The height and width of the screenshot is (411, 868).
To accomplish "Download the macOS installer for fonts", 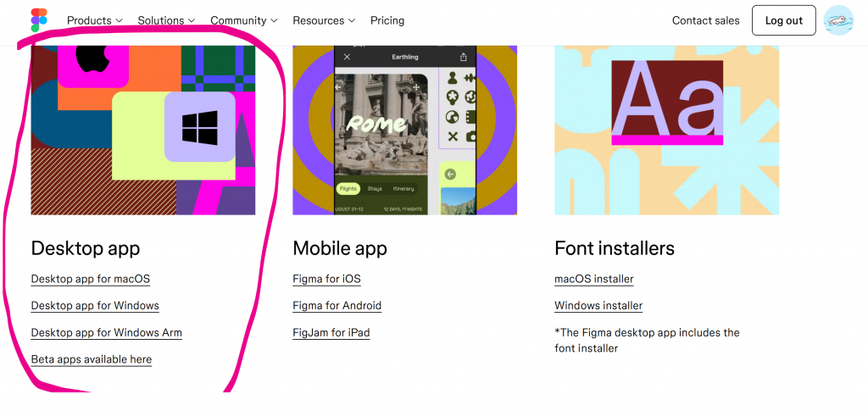I will coord(594,279).
